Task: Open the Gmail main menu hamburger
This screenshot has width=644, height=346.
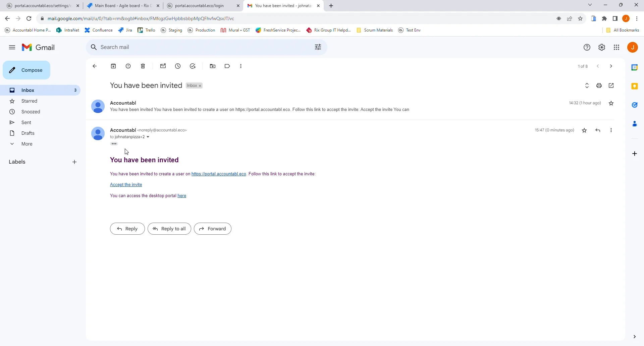Action: pyautogui.click(x=12, y=47)
